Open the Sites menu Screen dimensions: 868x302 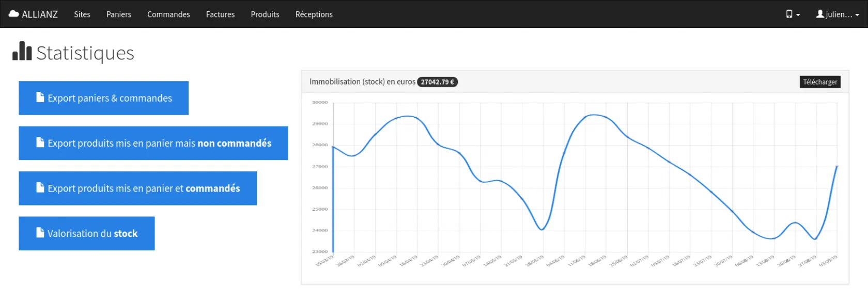[x=82, y=14]
